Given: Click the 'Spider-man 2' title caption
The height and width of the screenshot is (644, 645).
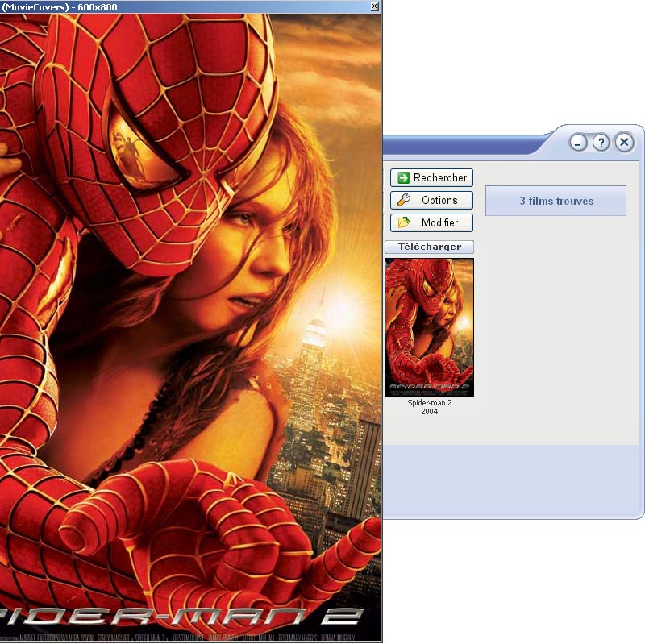Looking at the screenshot, I should (430, 403).
